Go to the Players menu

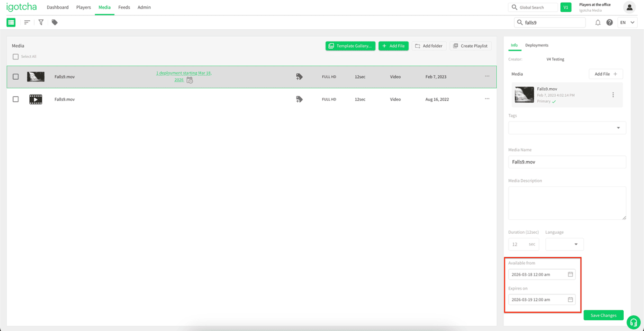(x=83, y=8)
